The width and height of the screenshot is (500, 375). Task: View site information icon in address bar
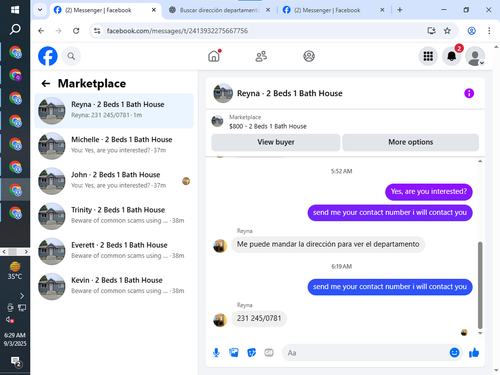[97, 31]
